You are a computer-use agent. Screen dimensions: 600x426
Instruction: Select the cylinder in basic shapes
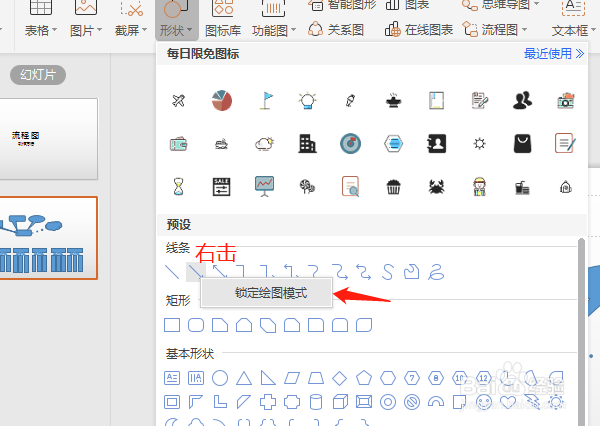coord(316,402)
